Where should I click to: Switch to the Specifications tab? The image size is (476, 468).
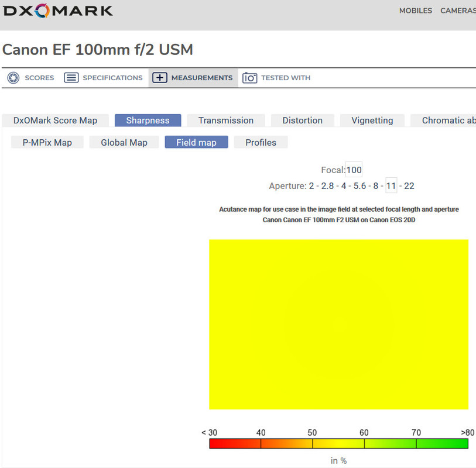(x=103, y=78)
